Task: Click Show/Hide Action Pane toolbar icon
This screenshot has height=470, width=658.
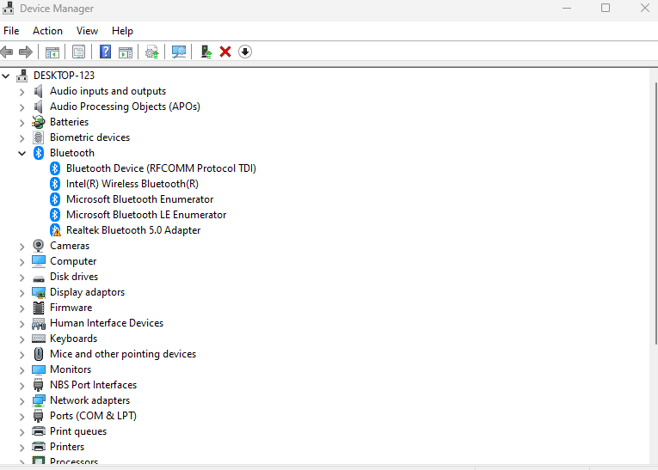Action: point(125,52)
